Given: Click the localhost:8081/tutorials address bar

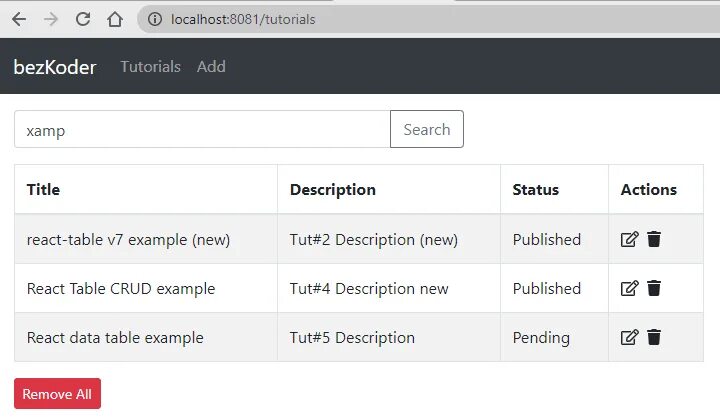Looking at the screenshot, I should coord(427,19).
